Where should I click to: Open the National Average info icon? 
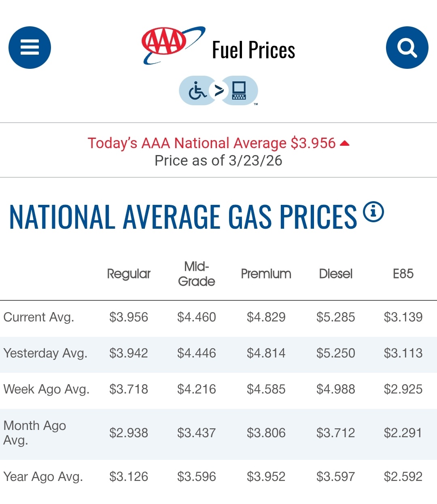(x=373, y=212)
